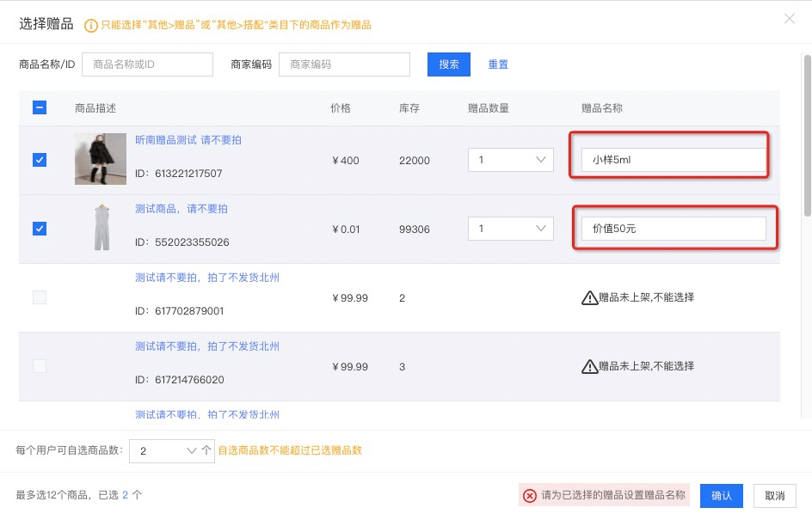812x520 pixels.
Task: Open the gray jumpsuit product thumbnail
Action: click(102, 228)
